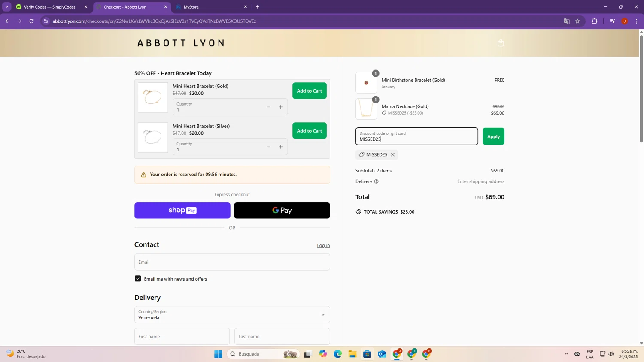
Task: Click the Abbott Lyon logo
Action: [181, 43]
